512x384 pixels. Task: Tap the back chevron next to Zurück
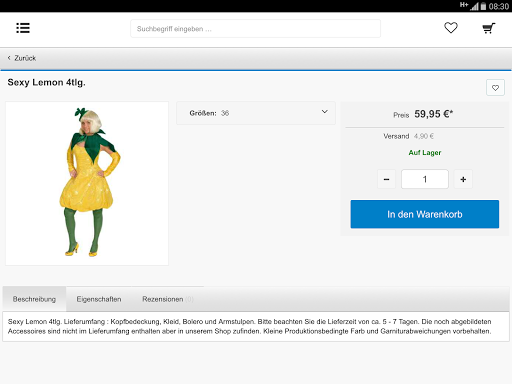click(9, 58)
